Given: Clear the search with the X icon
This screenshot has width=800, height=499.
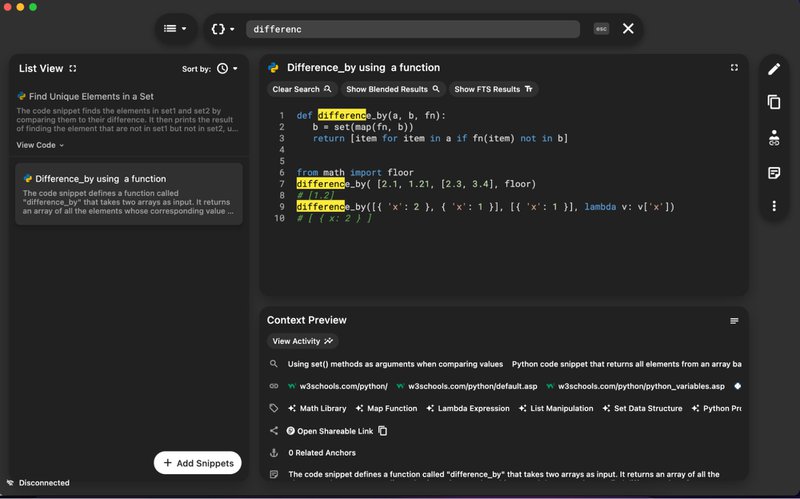Looking at the screenshot, I should pyautogui.click(x=628, y=29).
